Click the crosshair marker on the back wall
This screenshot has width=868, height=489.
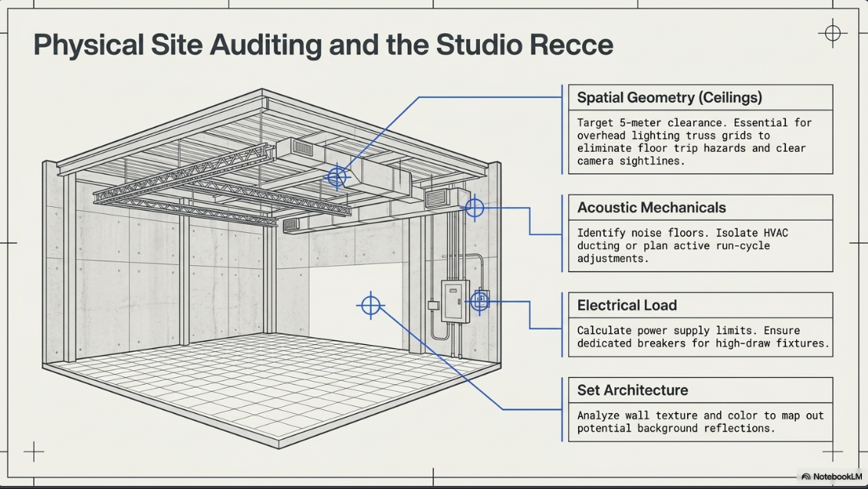point(370,305)
